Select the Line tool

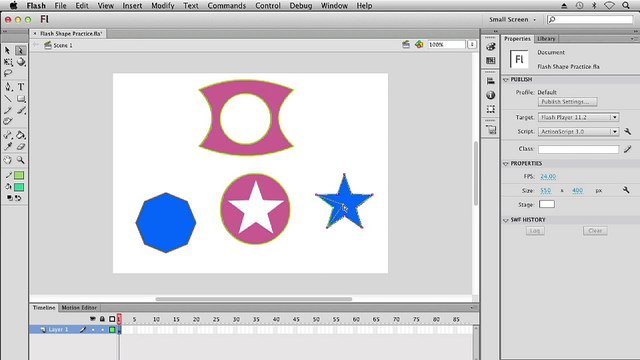tap(8, 98)
